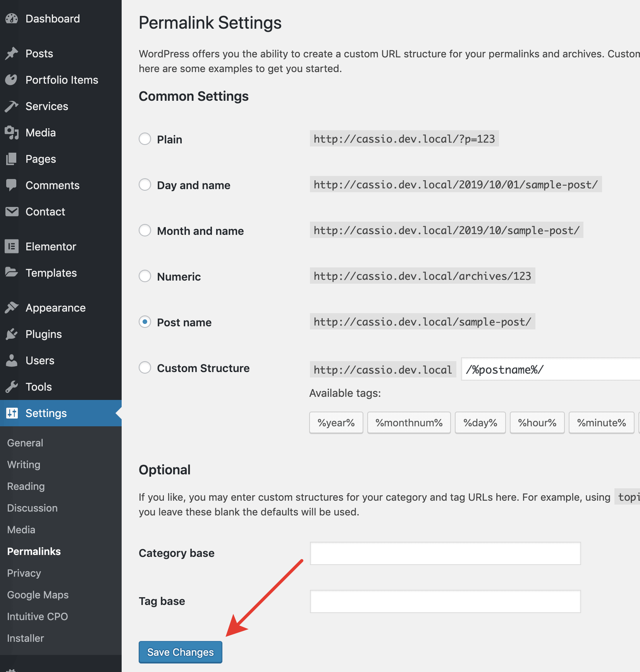
Task: Open the Privacy submenu item
Action: (x=24, y=573)
